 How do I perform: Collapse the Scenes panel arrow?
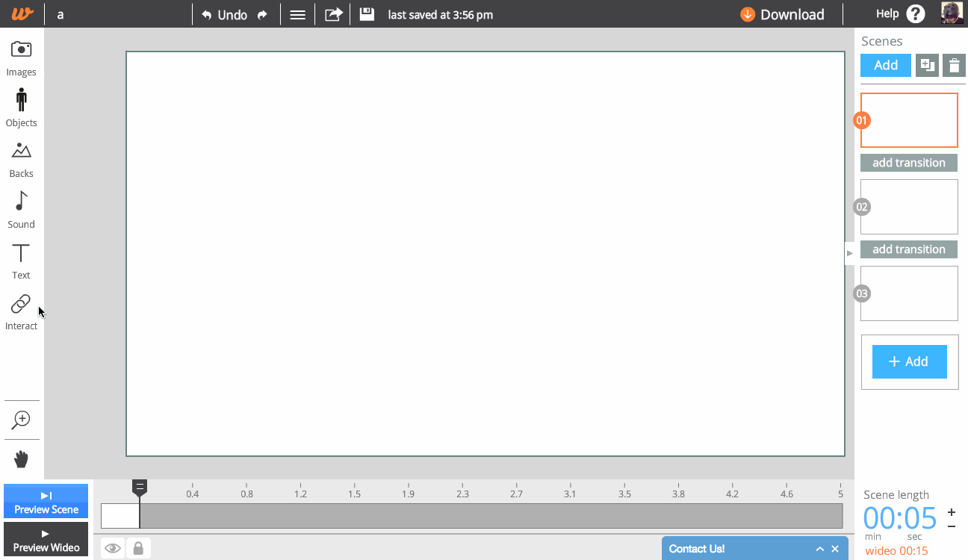pos(849,253)
